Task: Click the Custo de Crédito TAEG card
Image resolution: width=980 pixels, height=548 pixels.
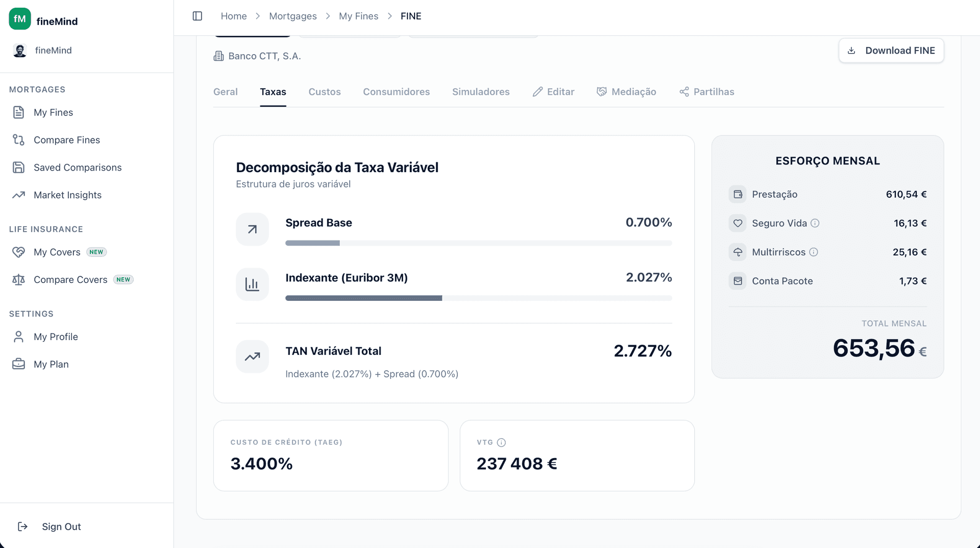Action: tap(330, 456)
